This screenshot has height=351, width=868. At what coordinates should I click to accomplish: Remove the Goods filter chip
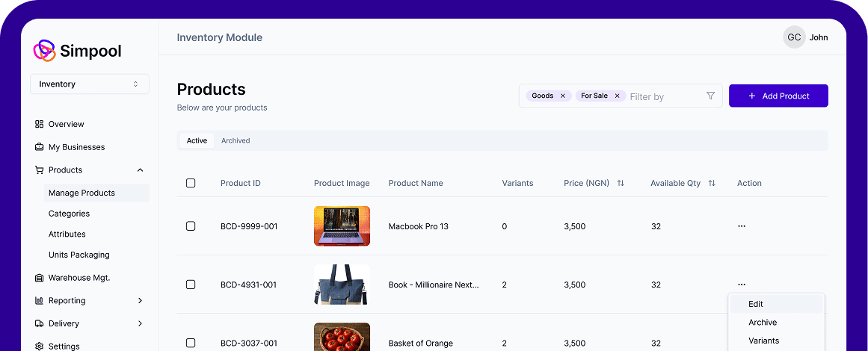(x=562, y=96)
